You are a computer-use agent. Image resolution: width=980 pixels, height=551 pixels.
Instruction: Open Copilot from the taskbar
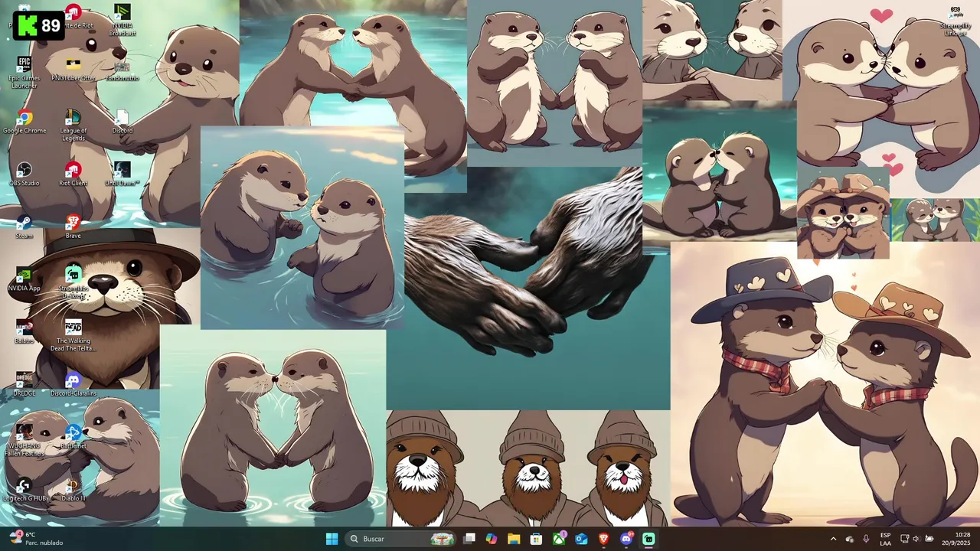pos(492,539)
